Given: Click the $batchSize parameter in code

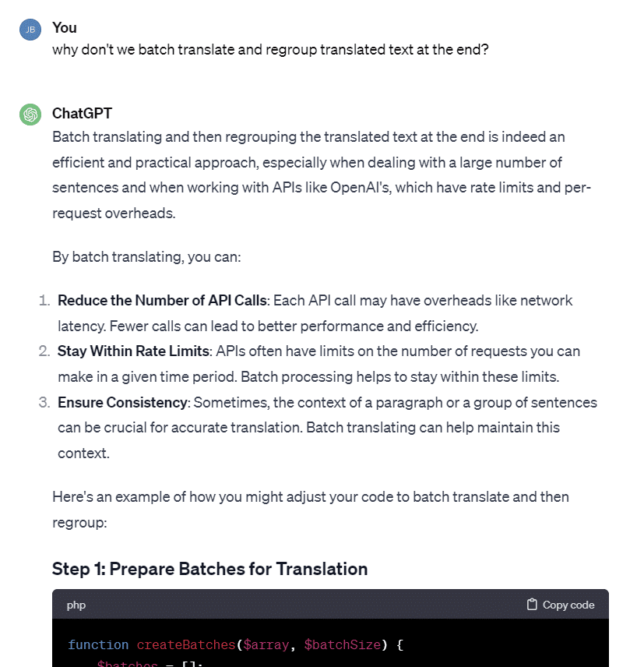Looking at the screenshot, I should tap(342, 645).
